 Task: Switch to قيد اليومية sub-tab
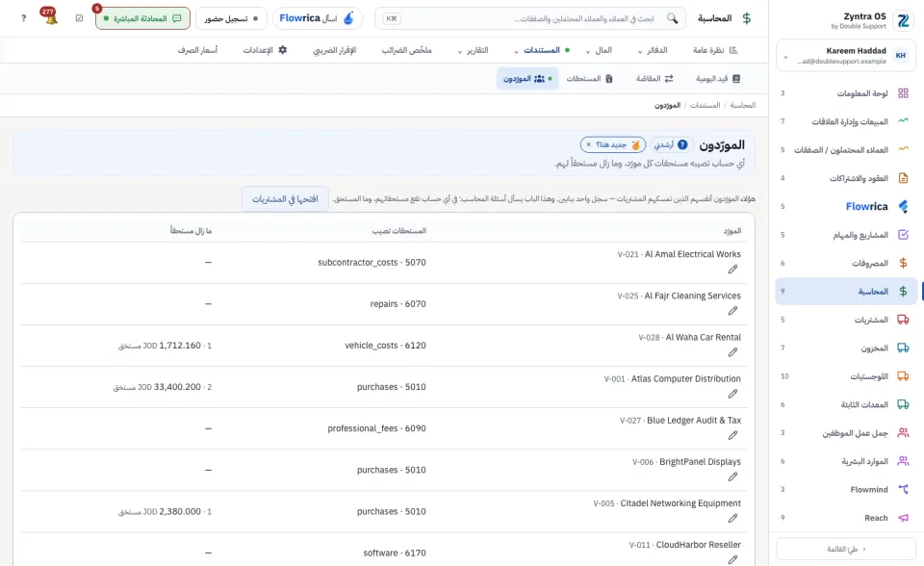(x=718, y=78)
